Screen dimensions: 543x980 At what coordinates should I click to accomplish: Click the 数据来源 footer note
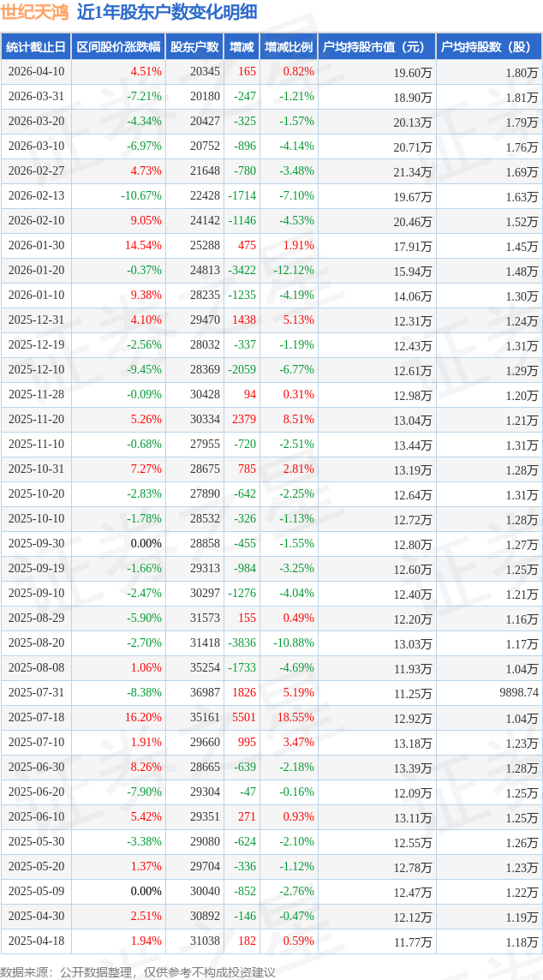coord(139,971)
